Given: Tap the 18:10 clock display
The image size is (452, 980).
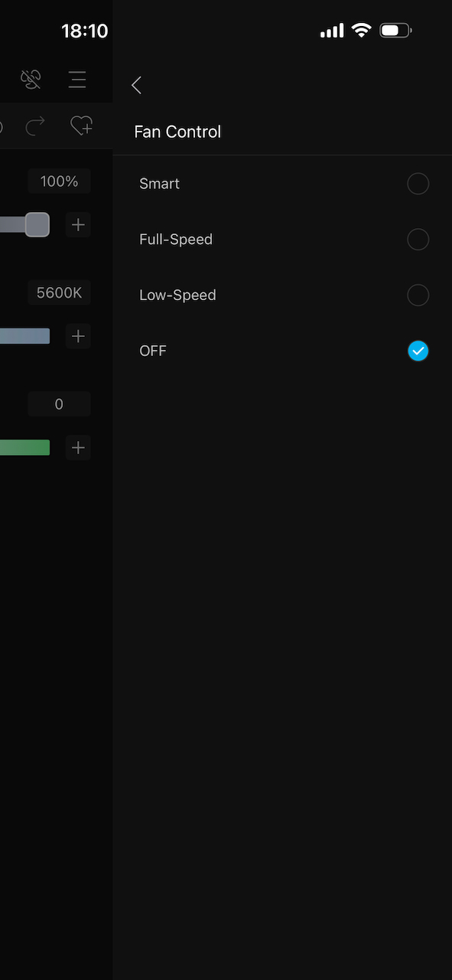Looking at the screenshot, I should tap(84, 31).
